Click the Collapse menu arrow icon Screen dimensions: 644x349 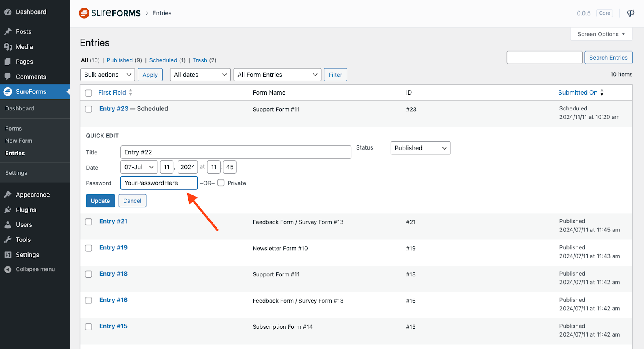(8, 270)
